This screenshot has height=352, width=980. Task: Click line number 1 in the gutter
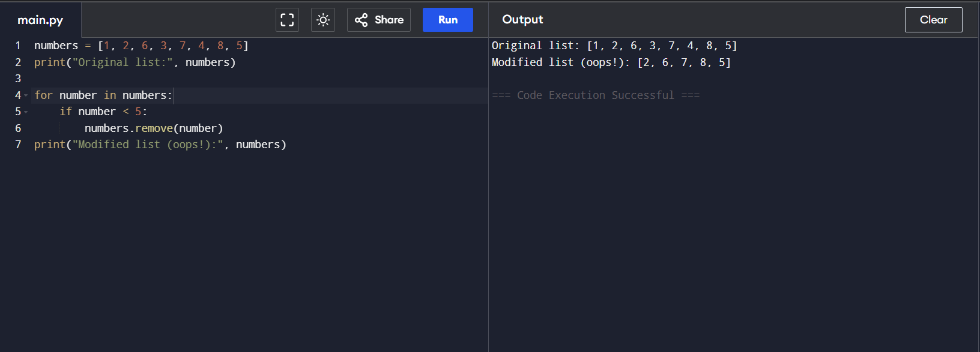coord(18,46)
